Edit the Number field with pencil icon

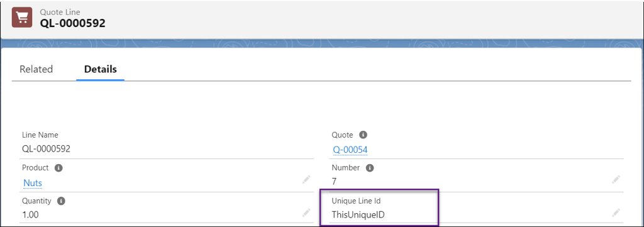pos(616,179)
